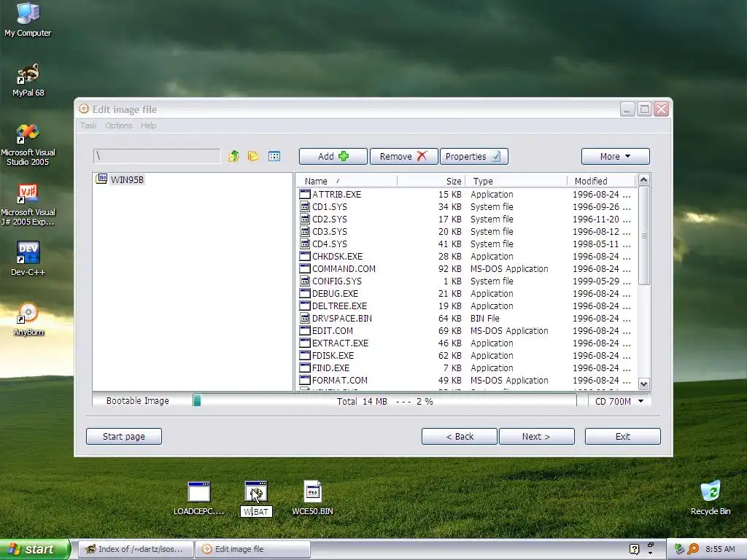Image resolution: width=747 pixels, height=560 pixels.
Task: Click the FDISK.EXE file name
Action: pos(333,355)
